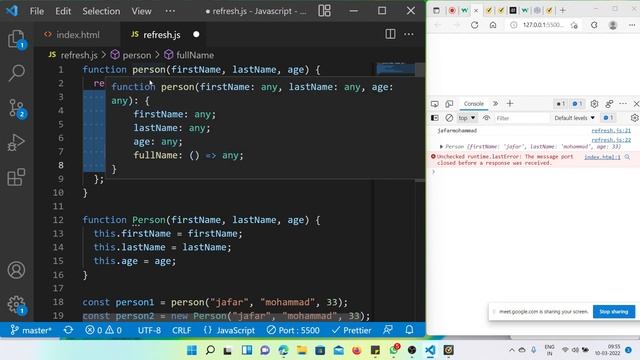Go to browser home page
The width and height of the screenshot is (640, 360).
[x=493, y=25]
